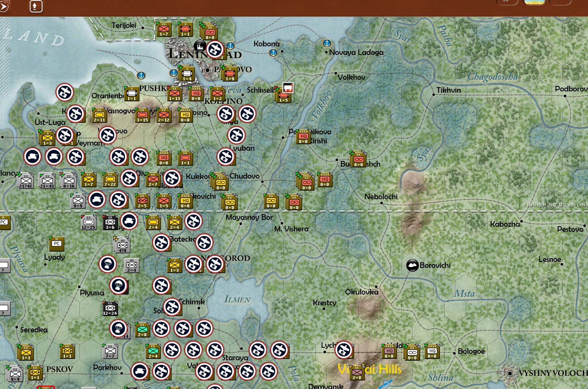Select the Kabozha town label
Viewport: 588px width, 389px height.
pos(505,224)
